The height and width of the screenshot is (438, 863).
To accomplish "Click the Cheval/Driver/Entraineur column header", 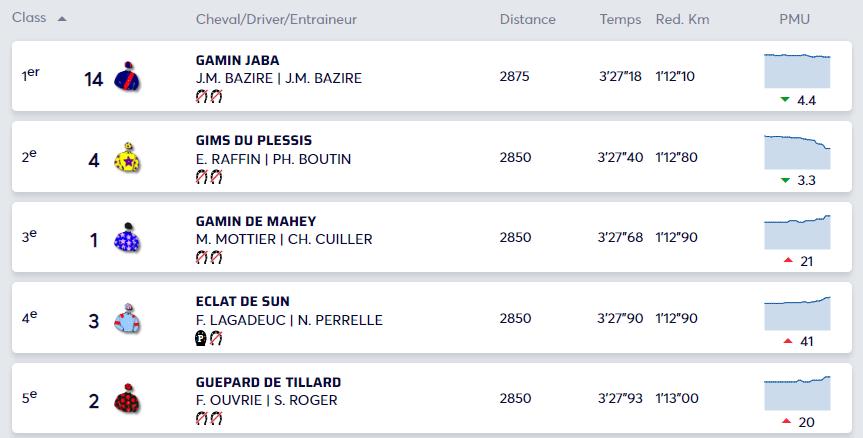I will [x=276, y=19].
